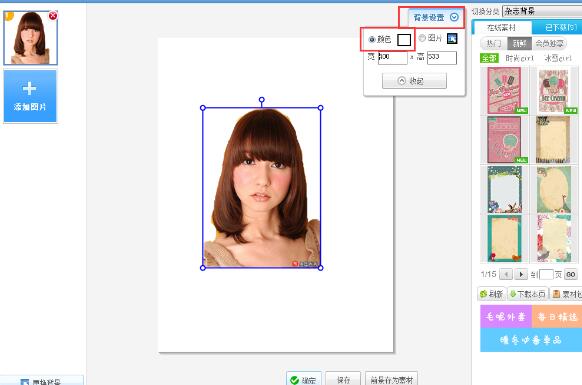Go to next page of materials
This screenshot has width=582, height=385.
pyautogui.click(x=521, y=274)
